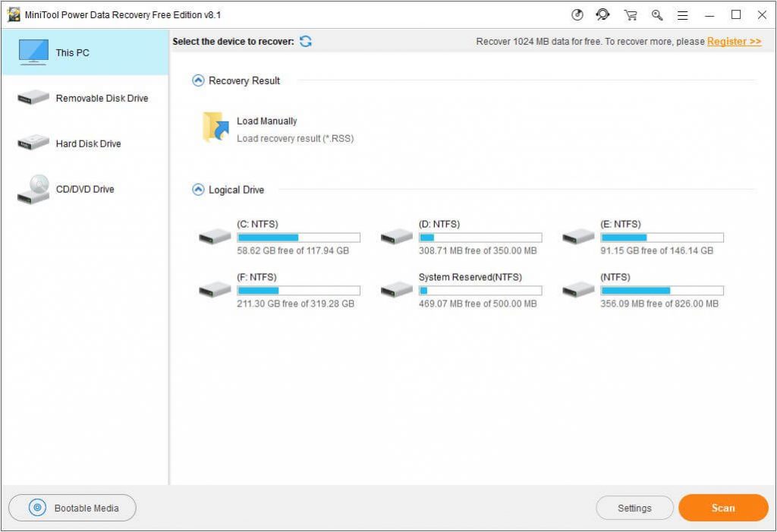Select the unlabeled 826 MB NTFS drive icon
Image resolution: width=777 pixels, height=532 pixels.
pos(578,290)
